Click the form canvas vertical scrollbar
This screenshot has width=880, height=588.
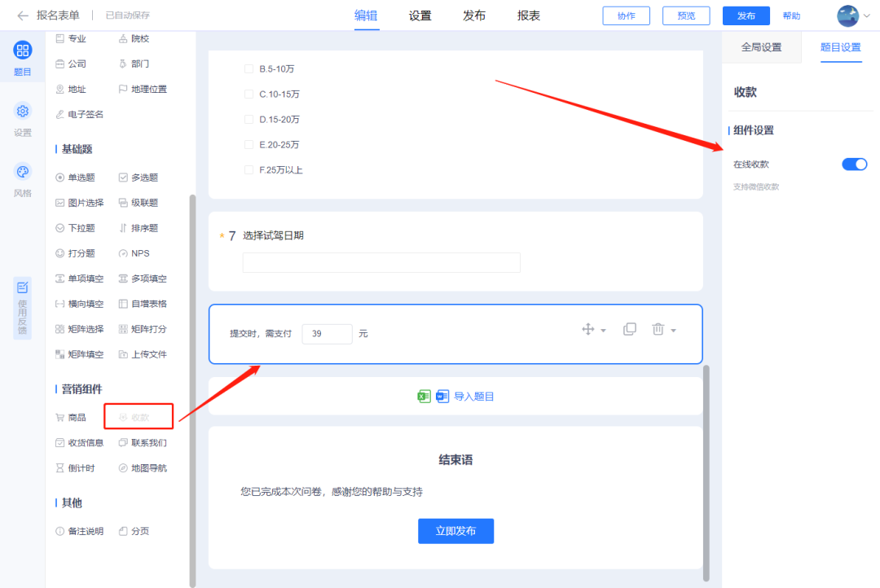tap(706, 473)
